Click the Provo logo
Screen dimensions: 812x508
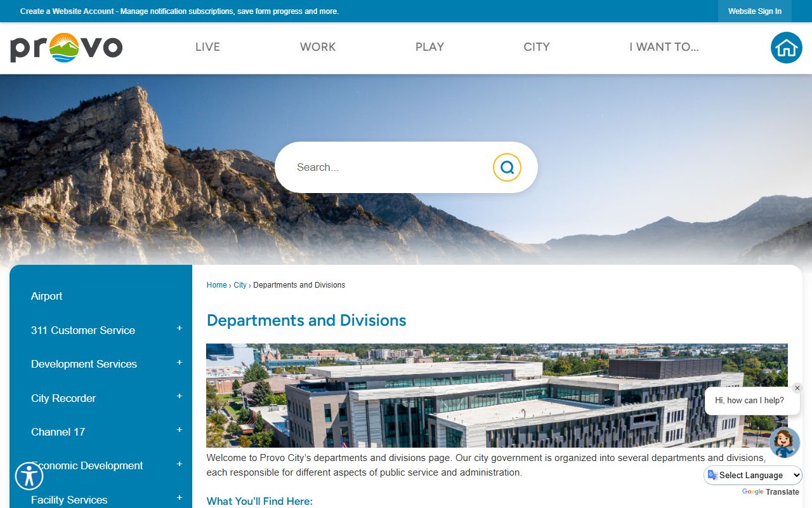point(66,48)
